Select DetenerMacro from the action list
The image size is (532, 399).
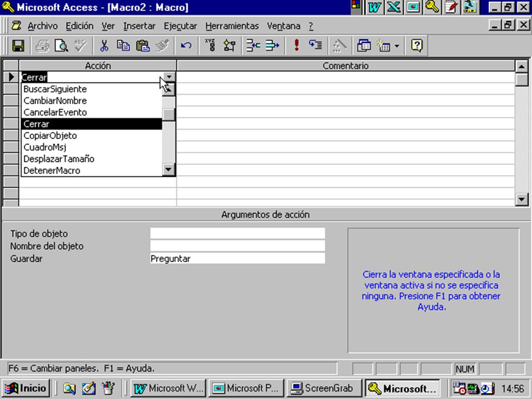click(x=91, y=170)
